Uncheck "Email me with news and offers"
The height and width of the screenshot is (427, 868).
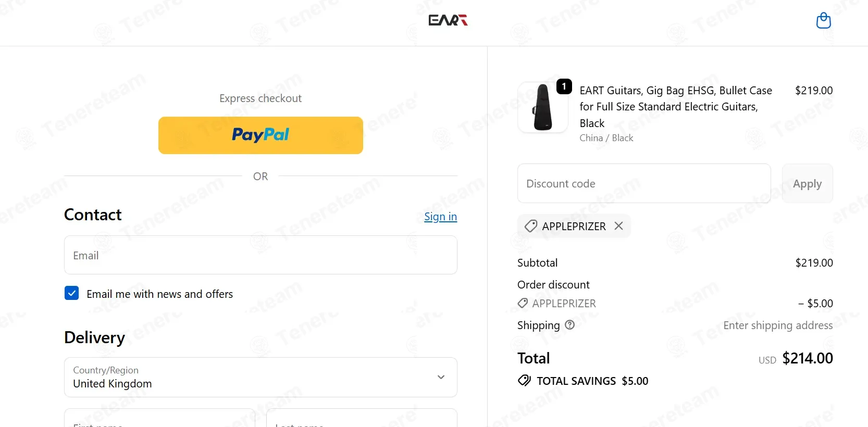tap(72, 293)
